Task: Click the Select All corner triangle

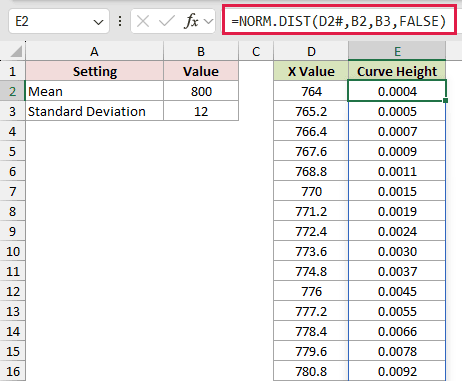Action: (16, 52)
